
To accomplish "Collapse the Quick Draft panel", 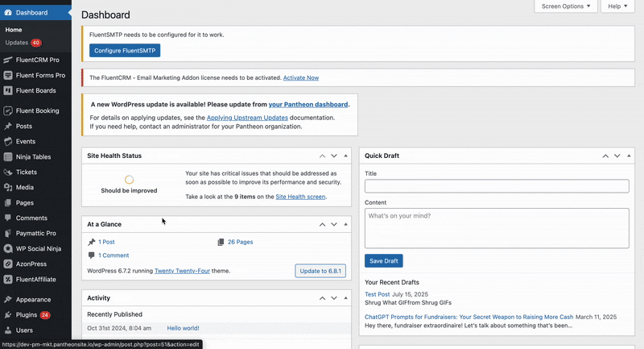I will tap(629, 156).
